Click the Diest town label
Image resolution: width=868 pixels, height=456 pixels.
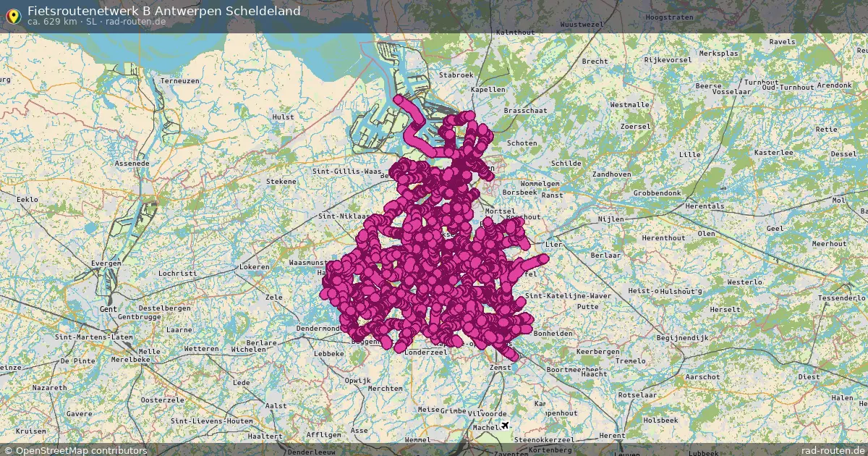pos(809,376)
